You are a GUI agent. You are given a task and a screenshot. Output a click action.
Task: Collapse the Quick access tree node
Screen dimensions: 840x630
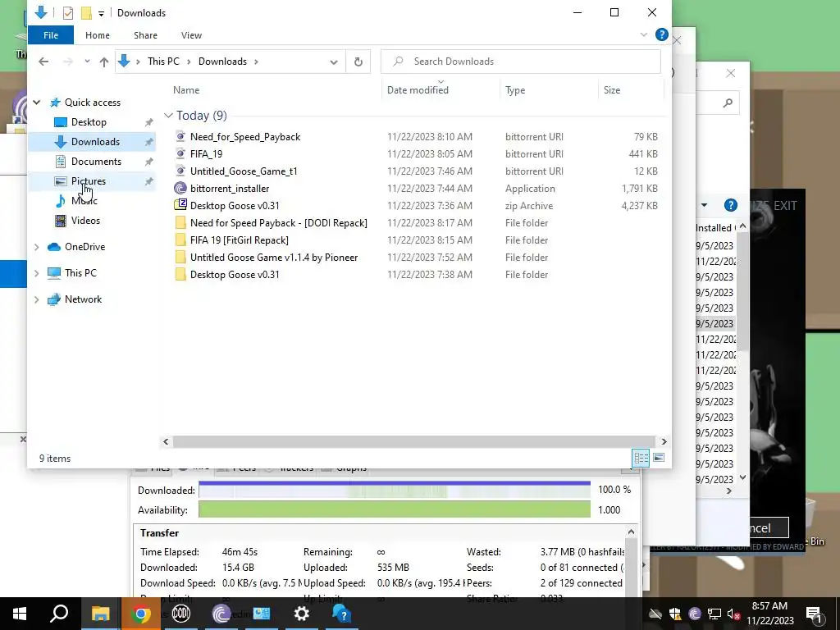click(x=37, y=103)
